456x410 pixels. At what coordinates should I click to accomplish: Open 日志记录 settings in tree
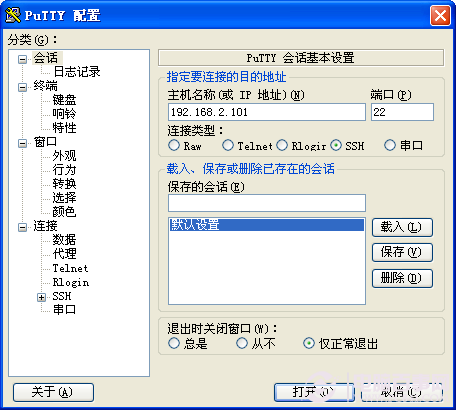[x=77, y=72]
